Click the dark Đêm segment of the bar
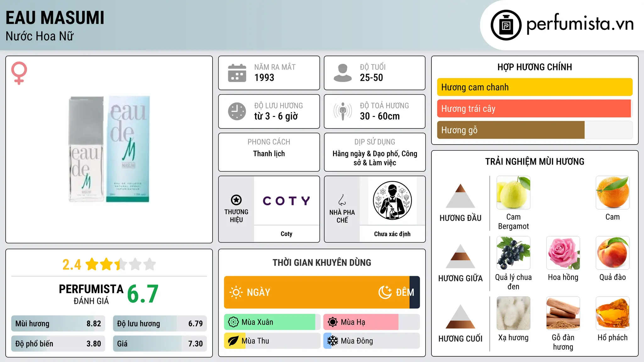644x362 pixels. pyautogui.click(x=415, y=292)
